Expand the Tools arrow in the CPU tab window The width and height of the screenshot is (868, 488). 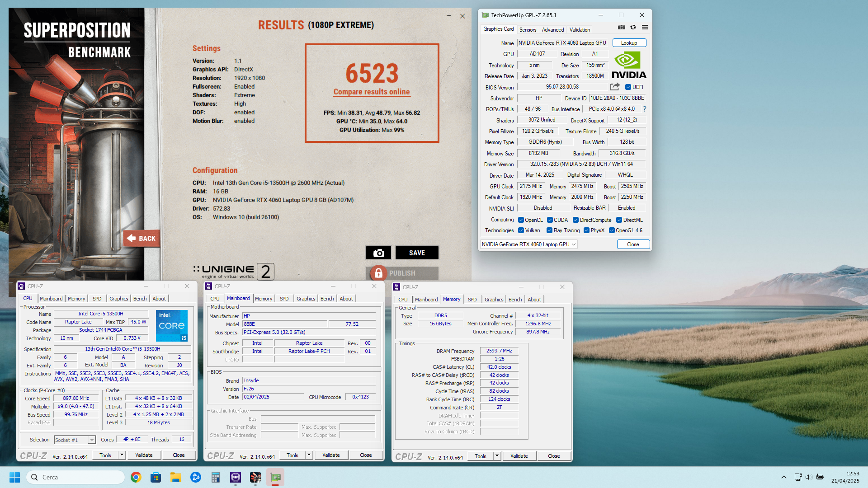(122, 455)
